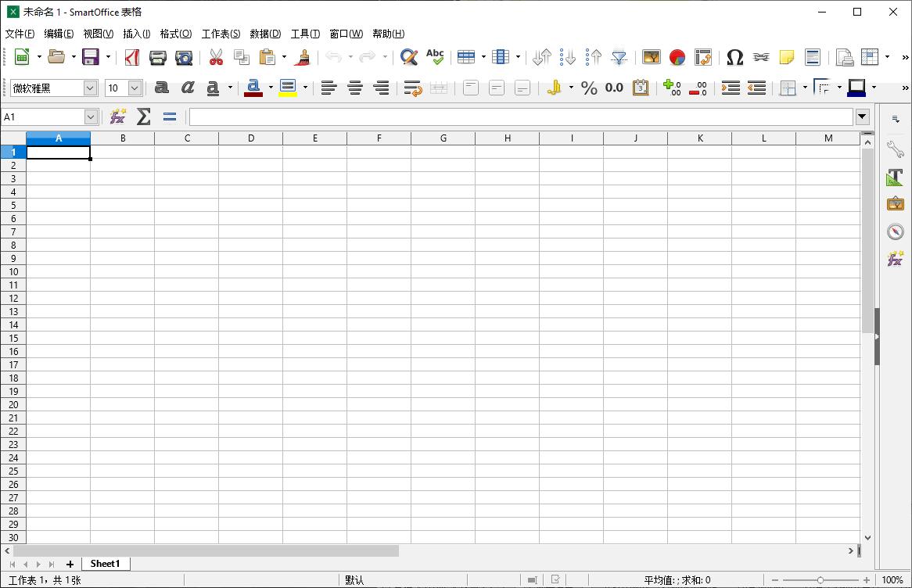Align cell content to bottom
The height and width of the screenshot is (588, 912).
[x=522, y=88]
